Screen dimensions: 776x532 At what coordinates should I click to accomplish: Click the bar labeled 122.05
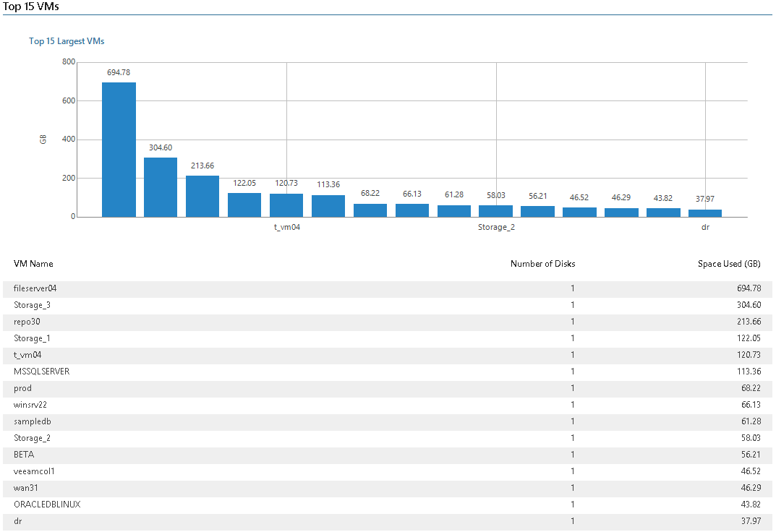click(x=244, y=205)
